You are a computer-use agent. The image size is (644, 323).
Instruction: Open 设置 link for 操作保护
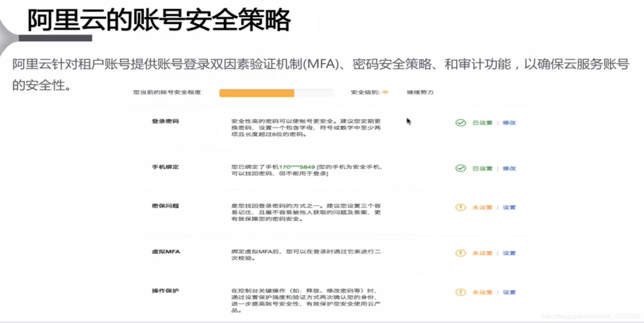(x=509, y=292)
